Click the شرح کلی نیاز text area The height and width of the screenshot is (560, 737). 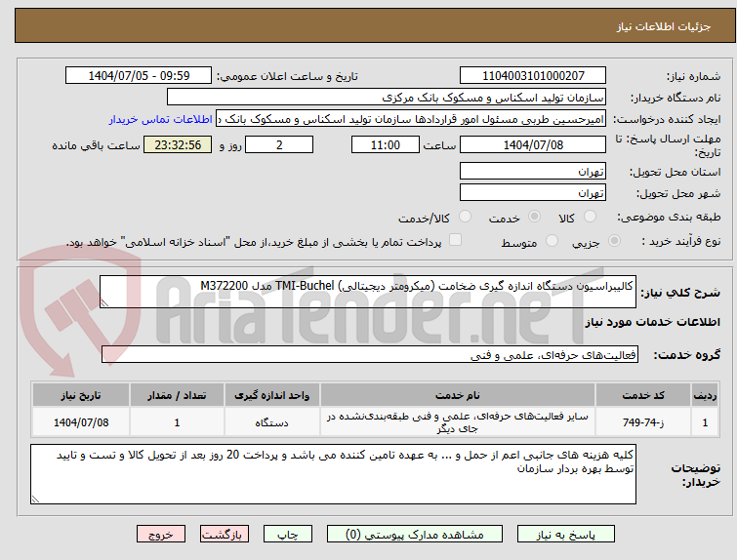[368, 292]
